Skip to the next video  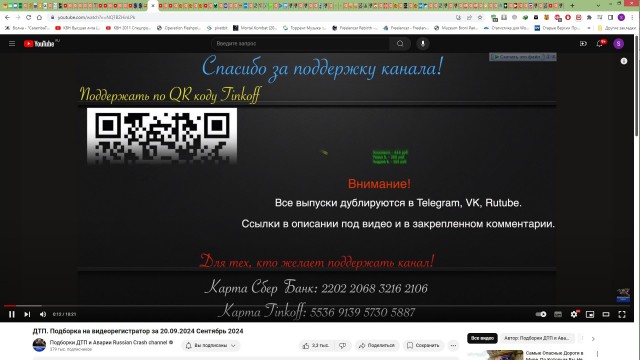(x=27, y=314)
